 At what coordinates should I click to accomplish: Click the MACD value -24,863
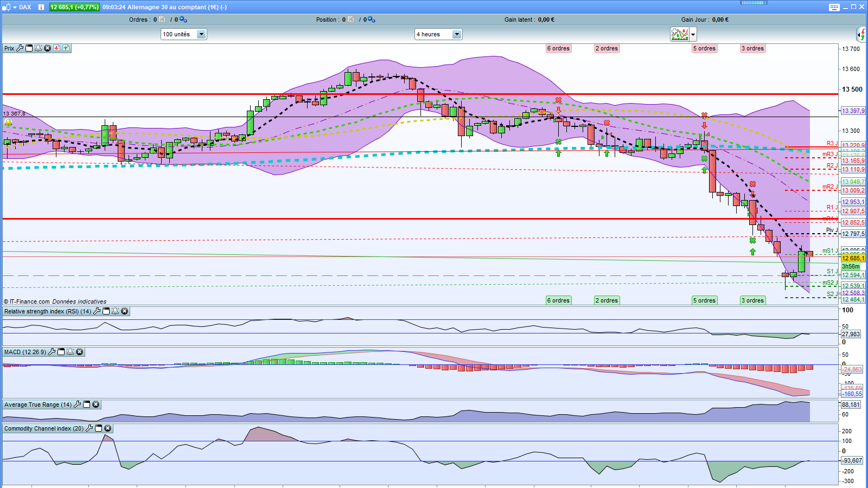(x=852, y=369)
